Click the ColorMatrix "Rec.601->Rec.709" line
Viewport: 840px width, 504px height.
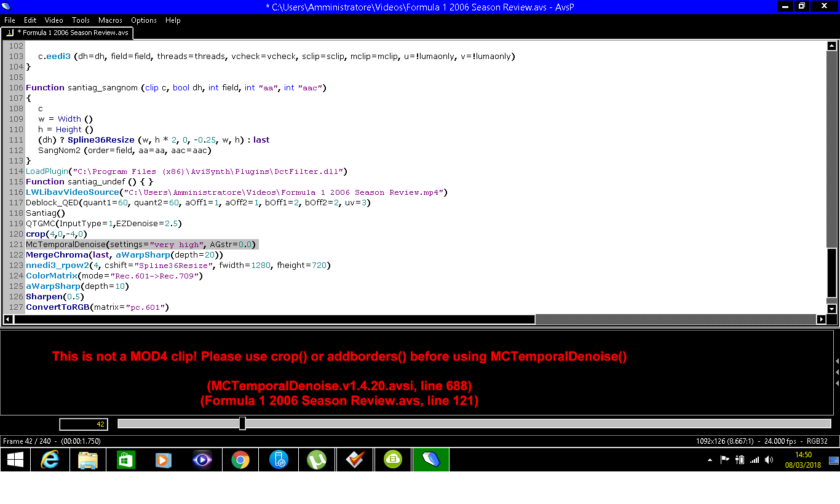[x=114, y=276]
